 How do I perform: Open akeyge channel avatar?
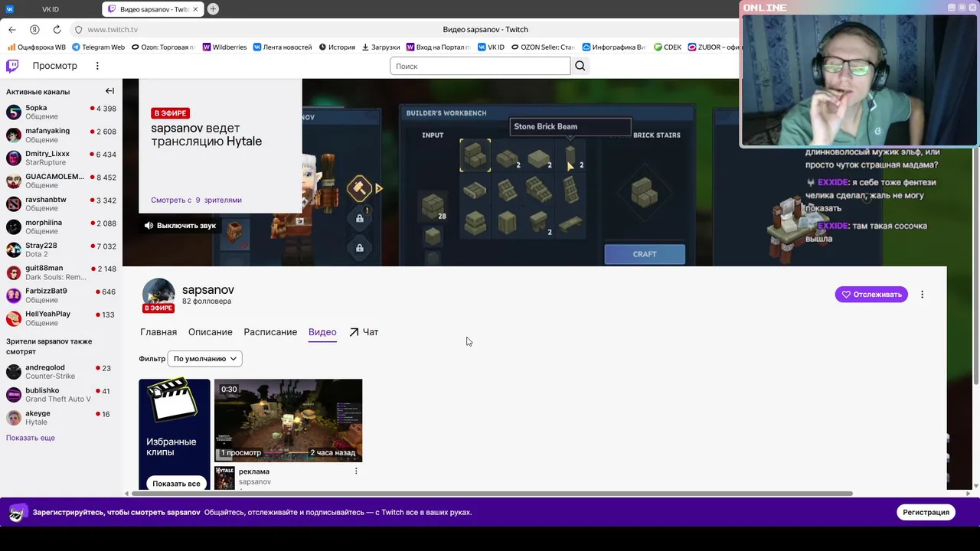(x=14, y=418)
